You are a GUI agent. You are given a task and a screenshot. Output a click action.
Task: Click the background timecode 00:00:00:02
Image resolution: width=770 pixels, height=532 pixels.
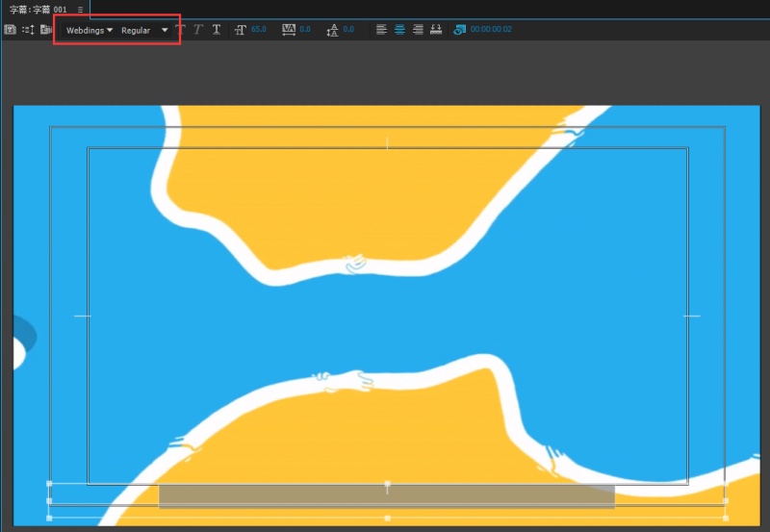[491, 30]
